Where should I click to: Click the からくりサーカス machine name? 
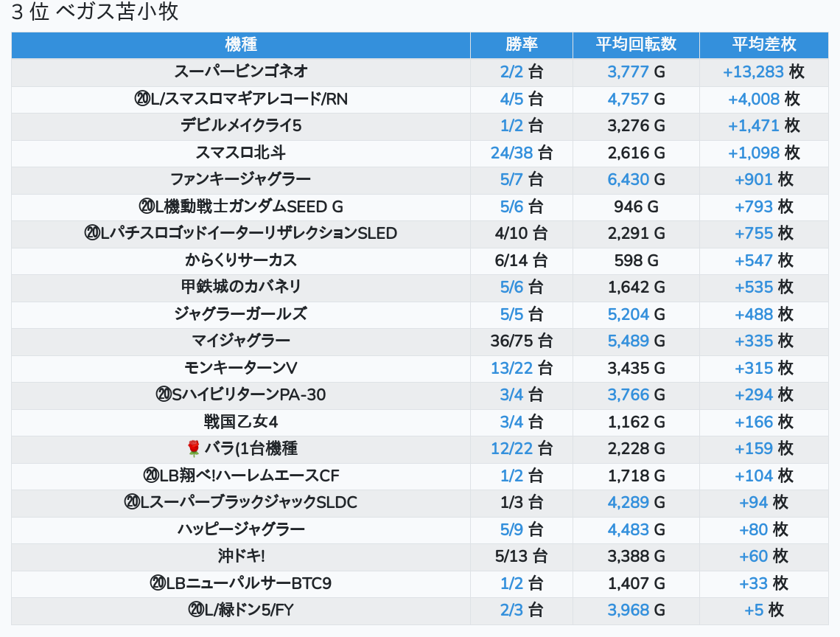point(240,260)
